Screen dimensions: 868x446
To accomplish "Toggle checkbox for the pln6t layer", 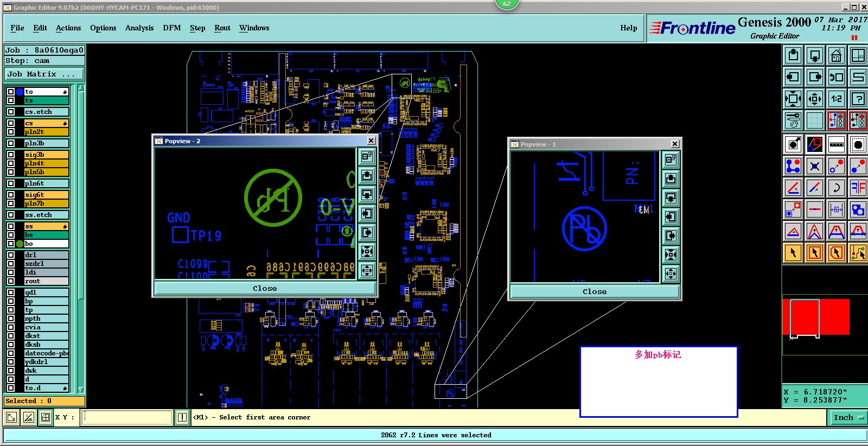I will (x=11, y=183).
